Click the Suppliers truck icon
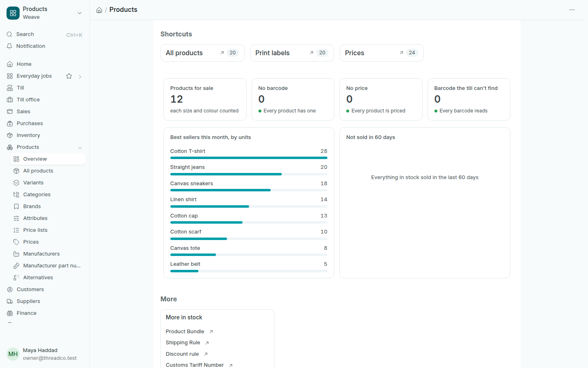Viewport: 588px width, 368px height. tap(10, 301)
